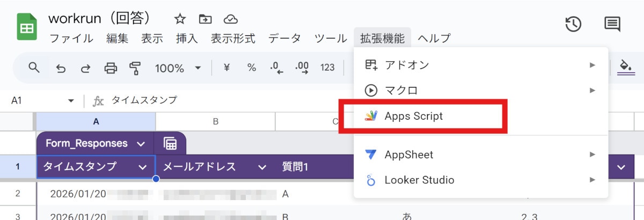Check the cloud save status icon
The width and height of the screenshot is (644, 220).
click(231, 19)
